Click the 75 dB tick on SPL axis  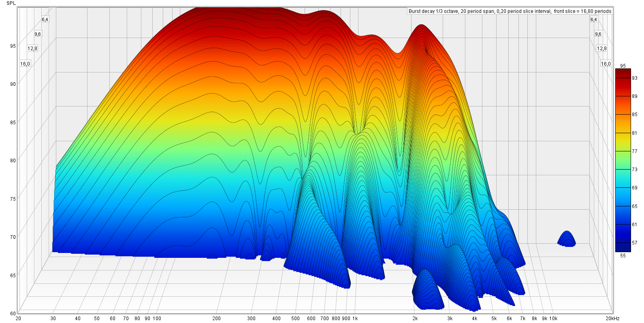[13, 199]
